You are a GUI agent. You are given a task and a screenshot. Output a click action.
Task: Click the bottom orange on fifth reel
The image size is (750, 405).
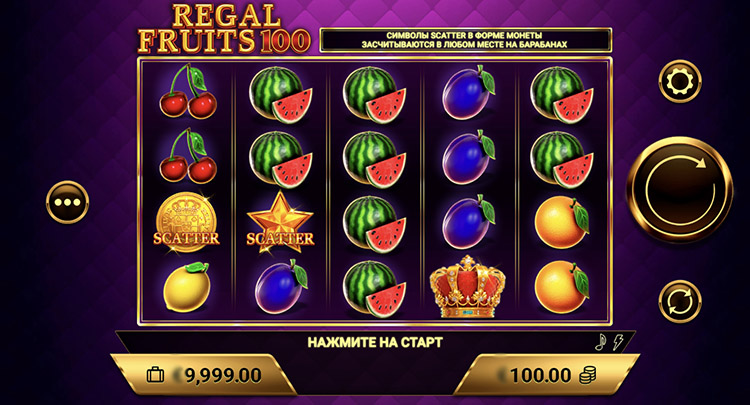tap(562, 287)
